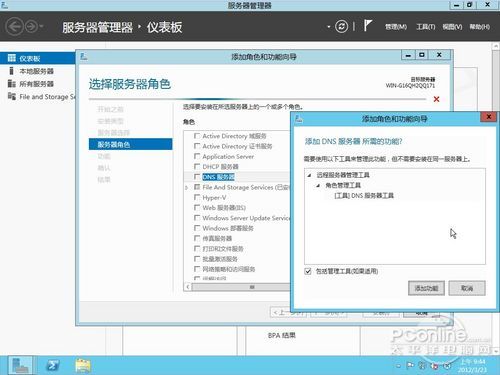Select 服务器角色 wizard step
Image resolution: width=500 pixels, height=375 pixels.
pyautogui.click(x=130, y=144)
